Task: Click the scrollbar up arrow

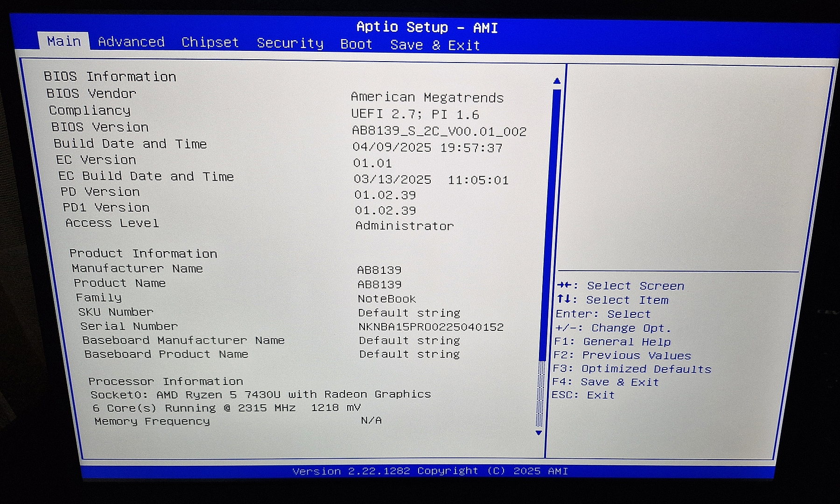Action: 557,81
